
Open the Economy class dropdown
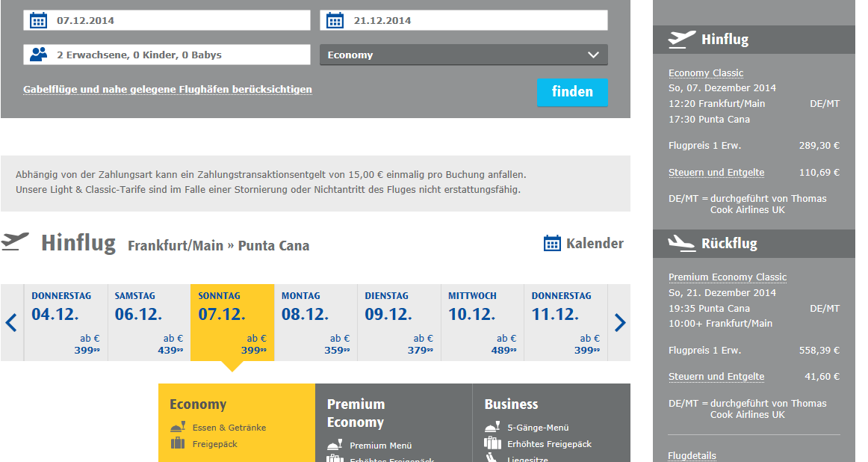[x=463, y=55]
